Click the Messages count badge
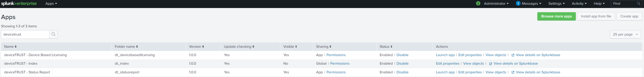Viewport: 644px width, 77px height. [x=518, y=3]
